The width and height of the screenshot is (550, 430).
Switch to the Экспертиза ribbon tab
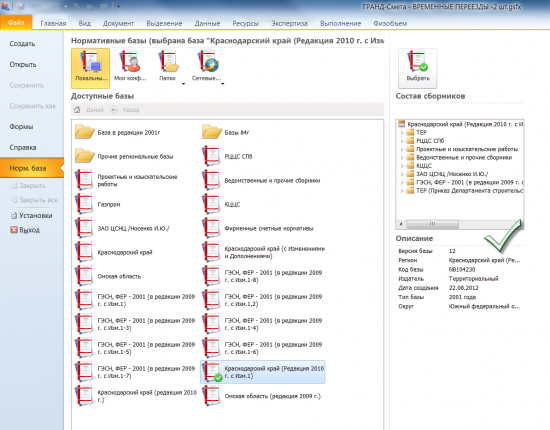coord(289,23)
